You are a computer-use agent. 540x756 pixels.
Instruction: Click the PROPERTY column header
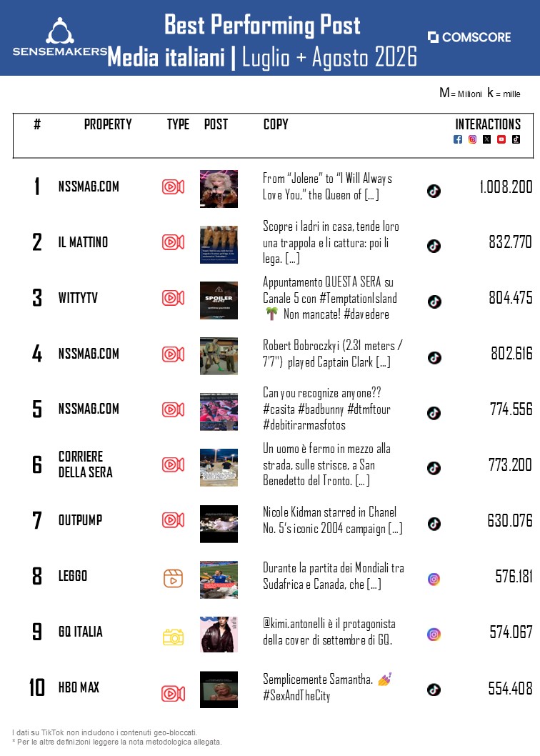[108, 124]
